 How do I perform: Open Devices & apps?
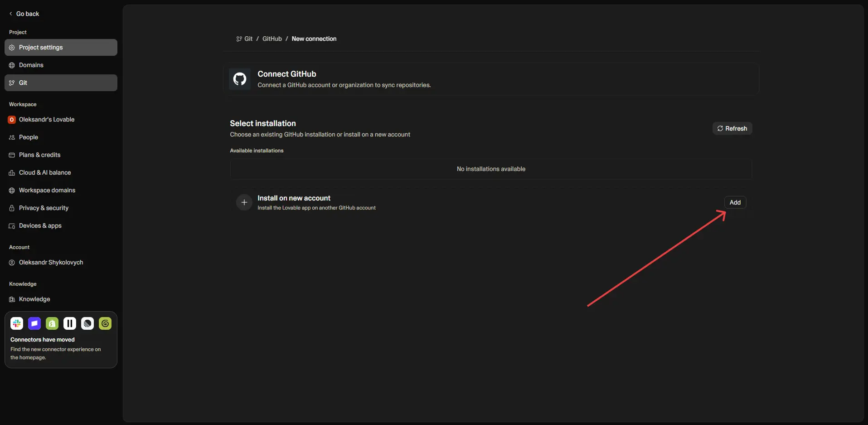61,225
